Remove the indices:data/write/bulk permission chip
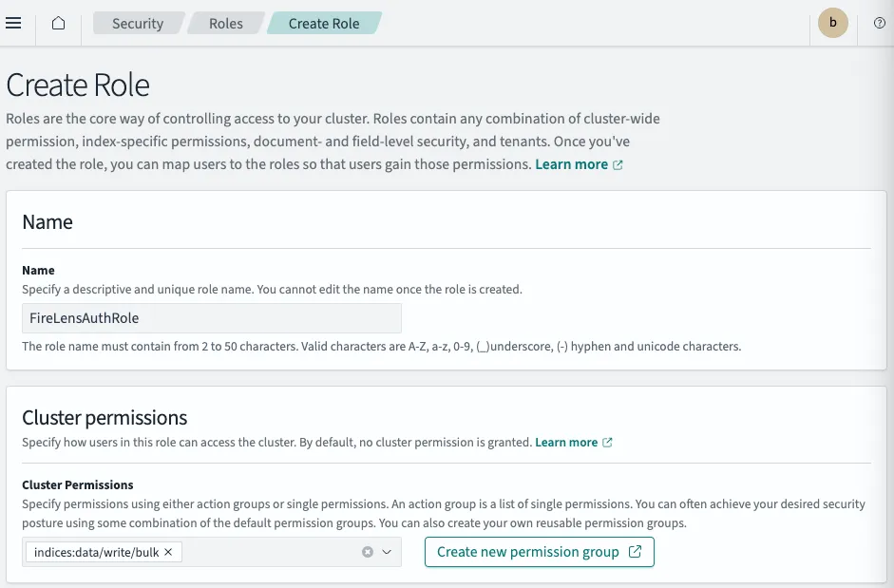Viewport: 894px width, 588px height. [x=168, y=552]
